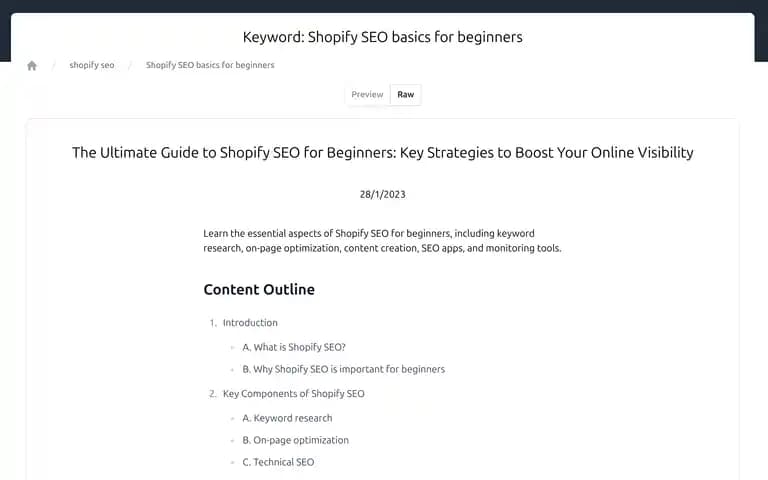Click the page heading 'Keyword: Shopify SEO basics for beginners'
This screenshot has width=768, height=480.
[x=383, y=37]
